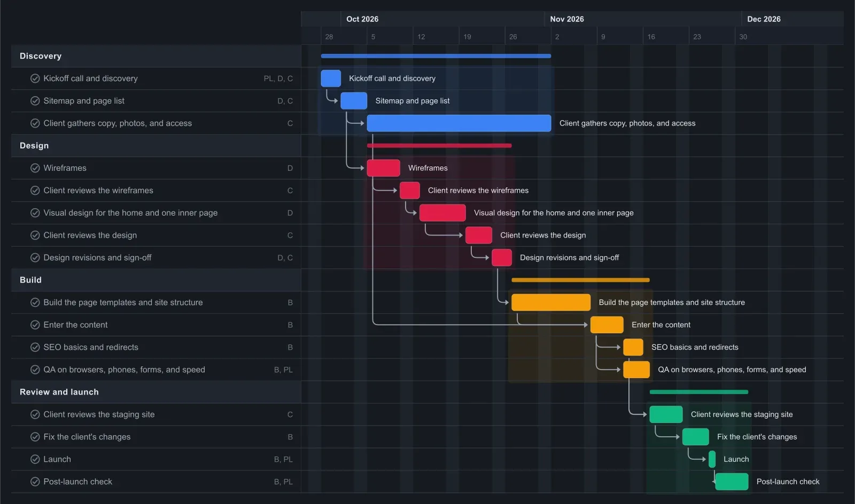The width and height of the screenshot is (855, 504).
Task: Collapse the Build group header
Action: (156, 280)
